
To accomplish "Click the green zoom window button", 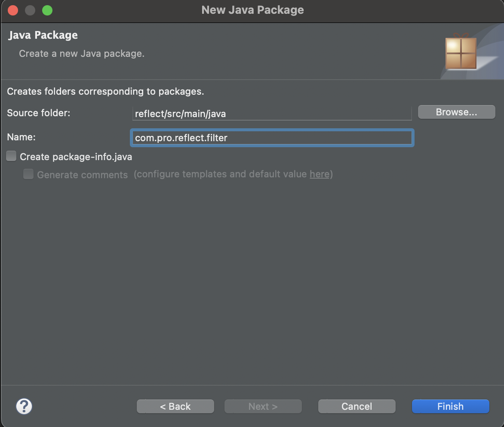I will [47, 10].
